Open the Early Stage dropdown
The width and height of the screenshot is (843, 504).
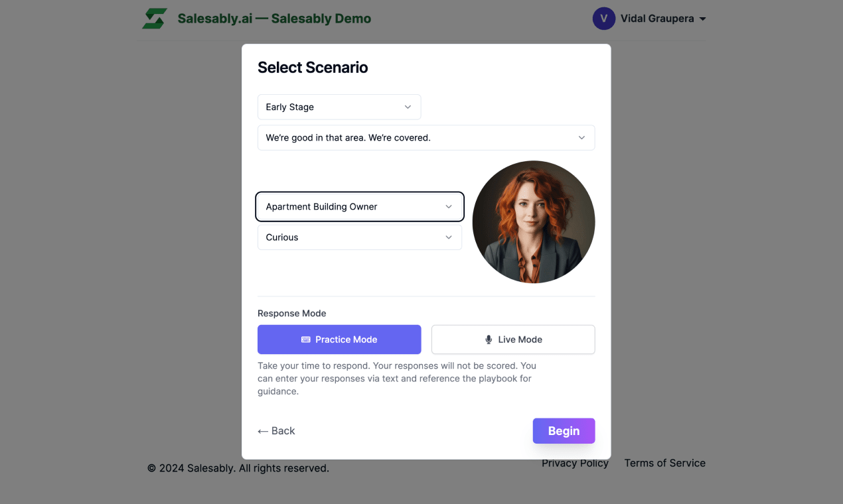(x=339, y=107)
